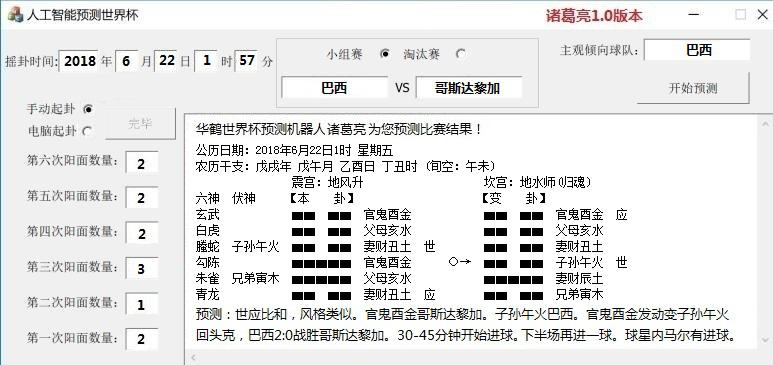The width and height of the screenshot is (773, 365).
Task: Click the 完毕 button
Action: [141, 124]
